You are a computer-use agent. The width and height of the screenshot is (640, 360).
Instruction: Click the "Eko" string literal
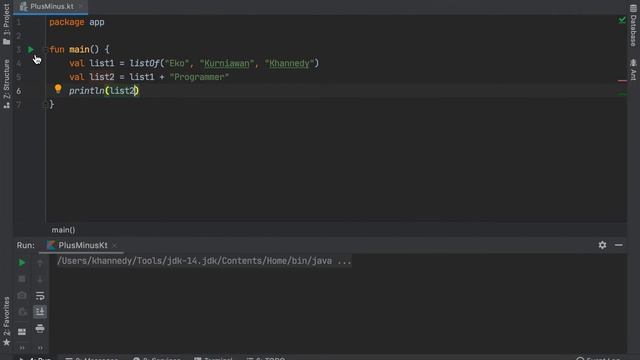[177, 63]
